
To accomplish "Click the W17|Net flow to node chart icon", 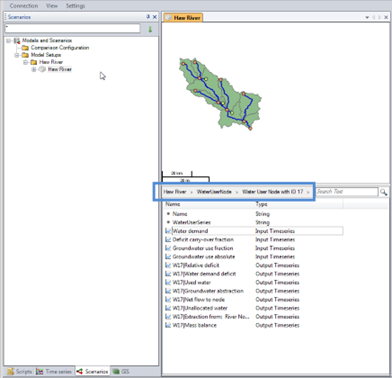I will tap(168, 300).
